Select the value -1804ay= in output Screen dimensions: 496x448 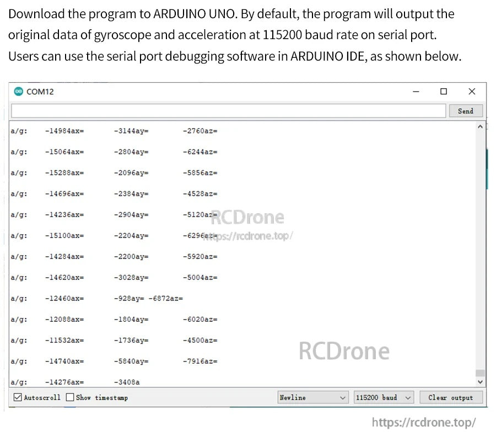tap(131, 319)
